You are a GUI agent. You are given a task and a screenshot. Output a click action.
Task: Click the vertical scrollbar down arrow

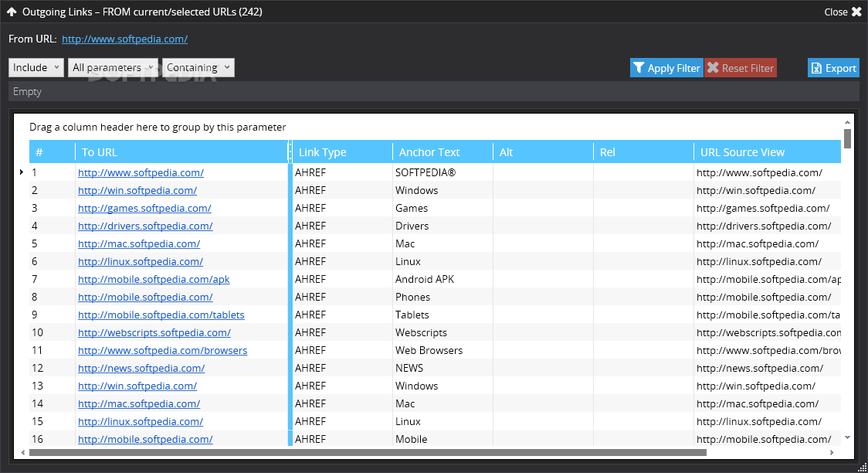click(x=847, y=437)
